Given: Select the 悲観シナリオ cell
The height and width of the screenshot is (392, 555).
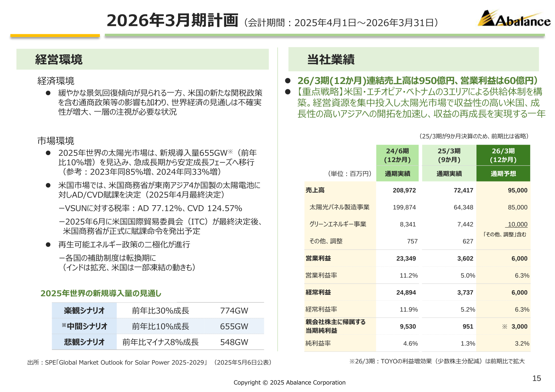Looking at the screenshot, I should (84, 342).
